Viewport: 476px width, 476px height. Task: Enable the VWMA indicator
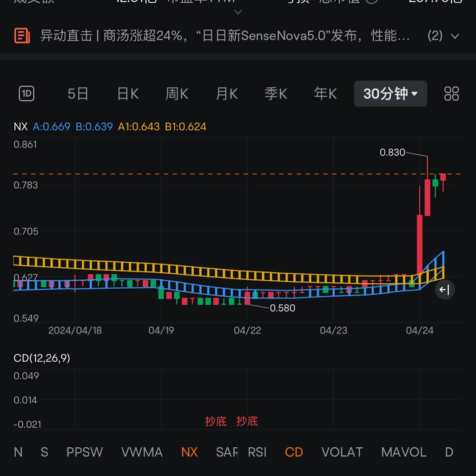[x=142, y=452]
